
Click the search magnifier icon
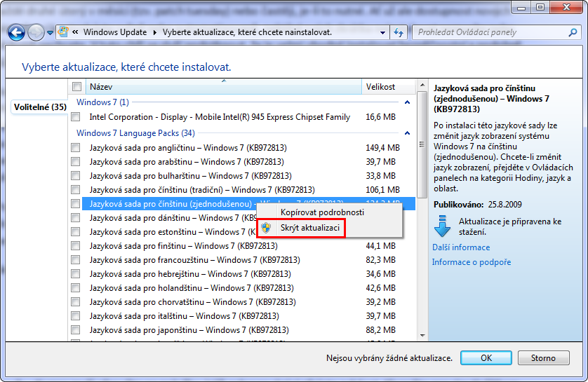573,32
